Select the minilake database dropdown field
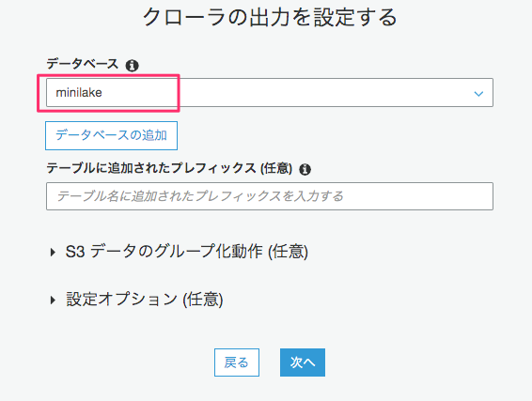 tap(270, 93)
